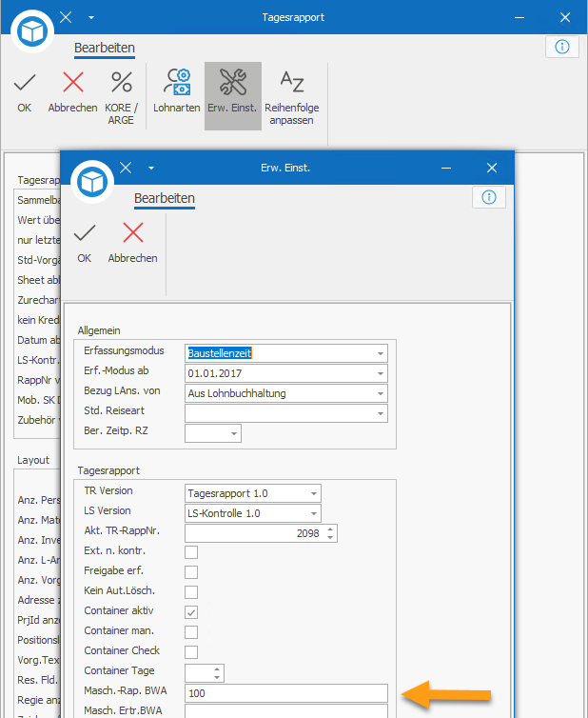Click info icon in Erw. Einst. window
Image resolution: width=588 pixels, height=718 pixels.
[489, 197]
